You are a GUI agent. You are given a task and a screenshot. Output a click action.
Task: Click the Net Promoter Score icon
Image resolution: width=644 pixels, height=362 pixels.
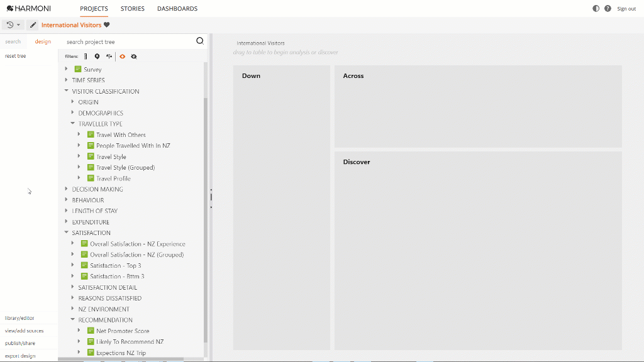click(91, 331)
